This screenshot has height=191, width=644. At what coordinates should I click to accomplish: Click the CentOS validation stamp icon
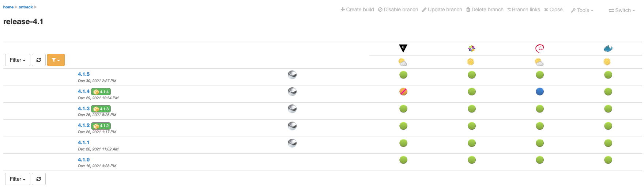click(472, 48)
